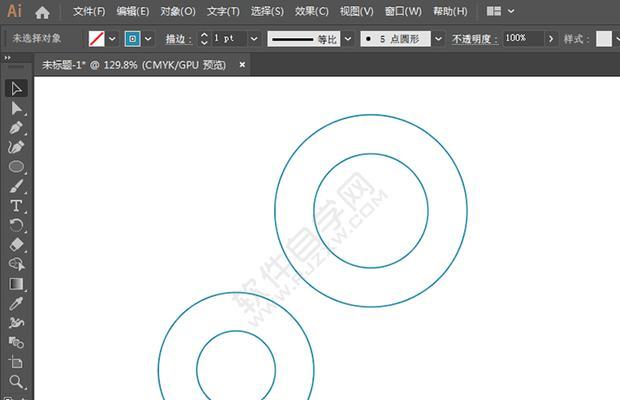Click the 等比 variable width profile box
The width and height of the screenshot is (620, 400).
(x=304, y=39)
